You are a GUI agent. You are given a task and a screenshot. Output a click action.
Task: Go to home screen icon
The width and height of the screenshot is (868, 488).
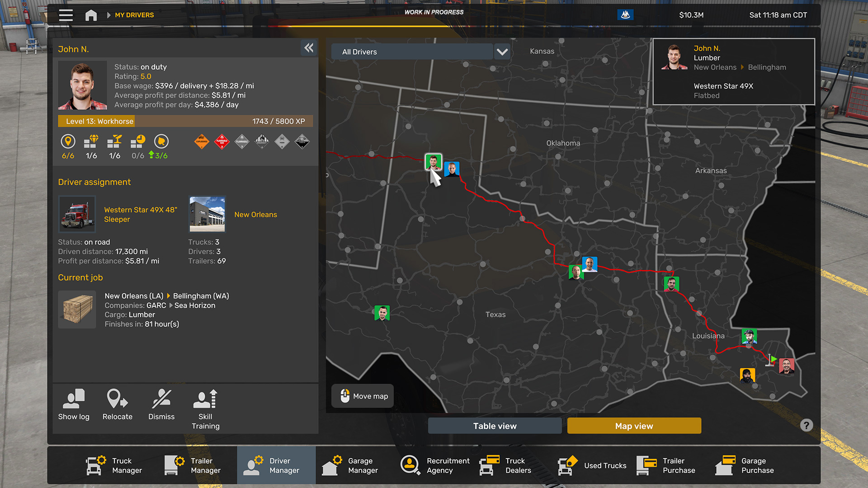coord(91,15)
